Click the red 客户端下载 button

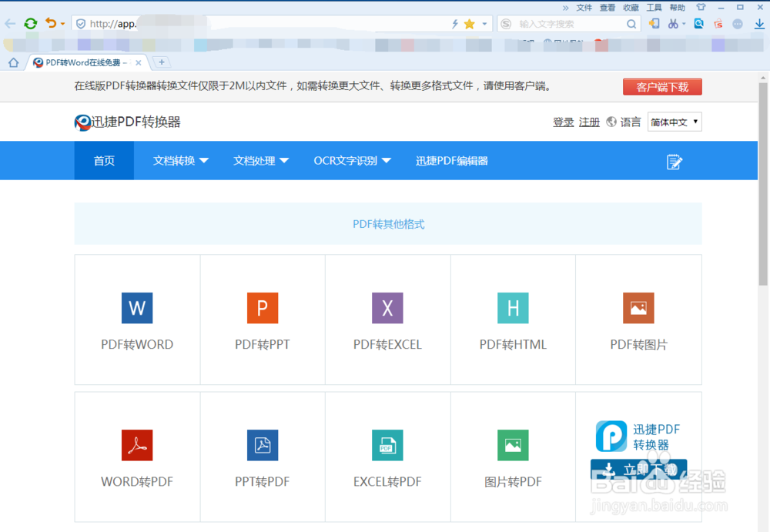662,86
